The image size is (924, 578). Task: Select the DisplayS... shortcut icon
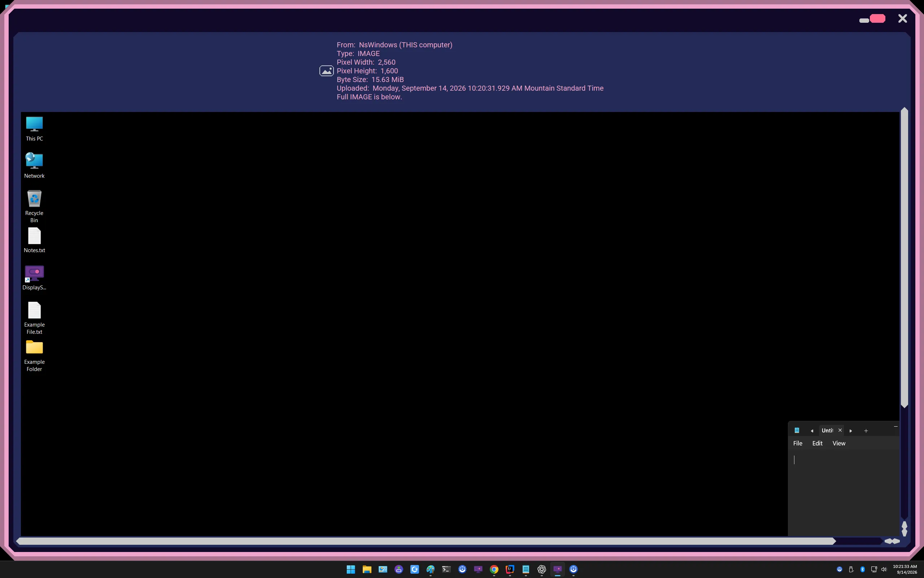pos(34,277)
